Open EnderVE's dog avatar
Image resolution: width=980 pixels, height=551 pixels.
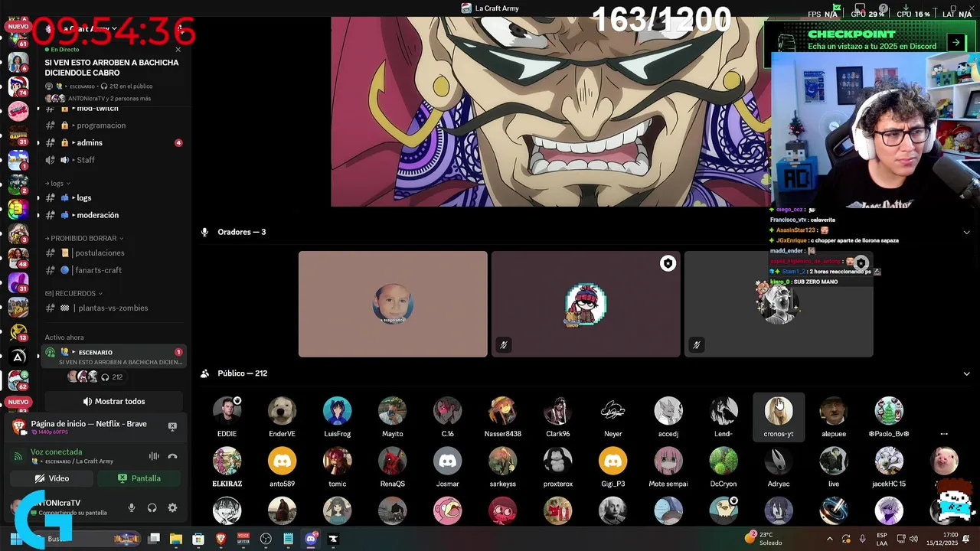point(282,411)
